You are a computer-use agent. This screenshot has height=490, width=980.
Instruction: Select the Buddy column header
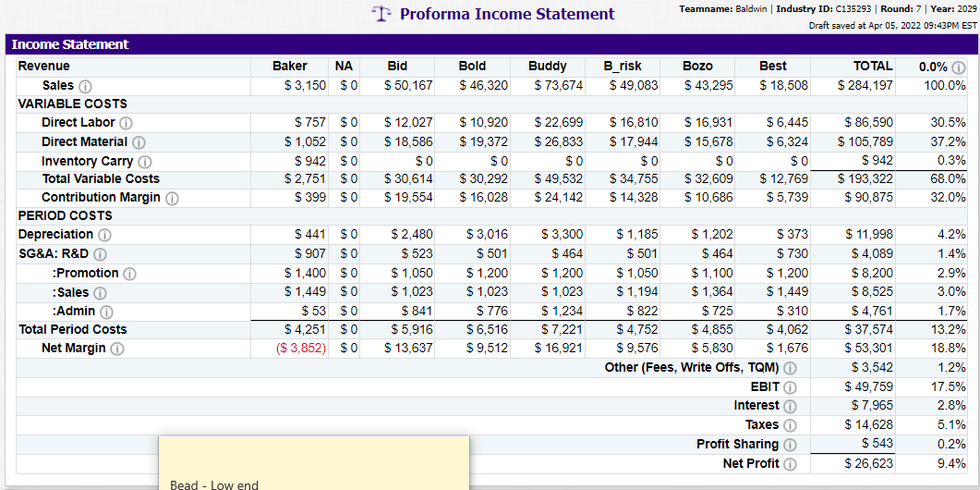click(x=548, y=67)
